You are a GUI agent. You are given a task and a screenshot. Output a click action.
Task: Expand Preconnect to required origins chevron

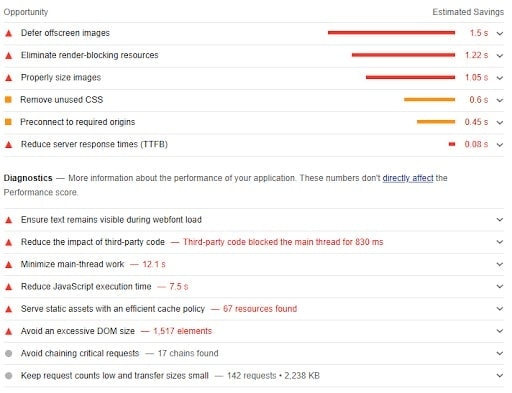(499, 122)
